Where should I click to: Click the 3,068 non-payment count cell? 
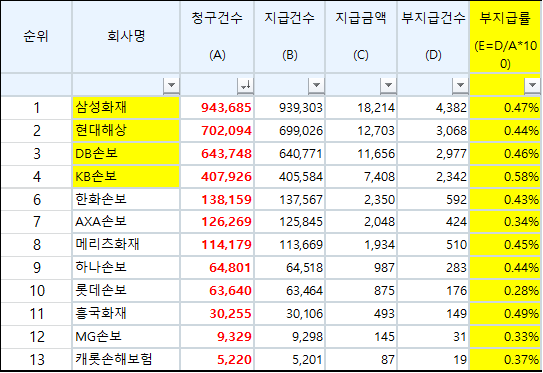tap(433, 131)
